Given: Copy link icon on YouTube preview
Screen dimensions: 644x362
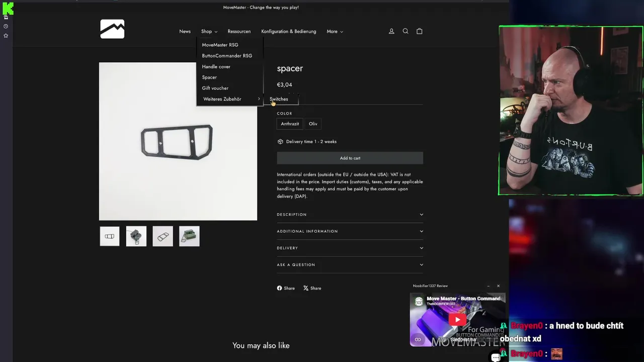Looking at the screenshot, I should 418,339.
